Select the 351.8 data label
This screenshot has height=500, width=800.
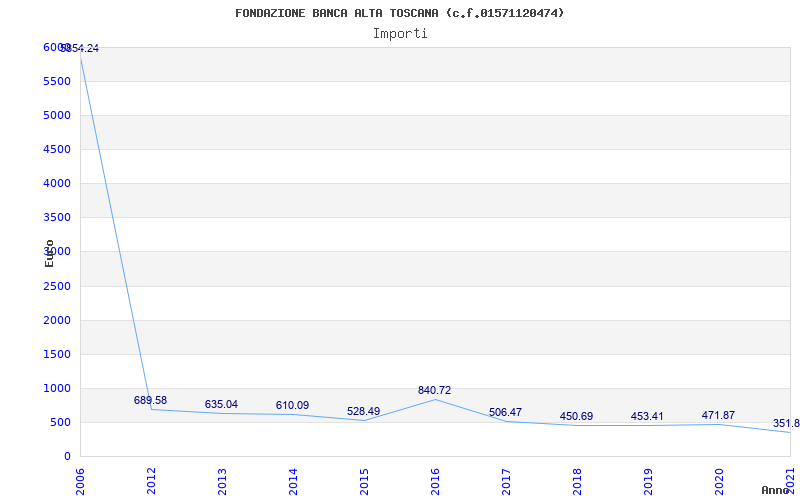(786, 423)
